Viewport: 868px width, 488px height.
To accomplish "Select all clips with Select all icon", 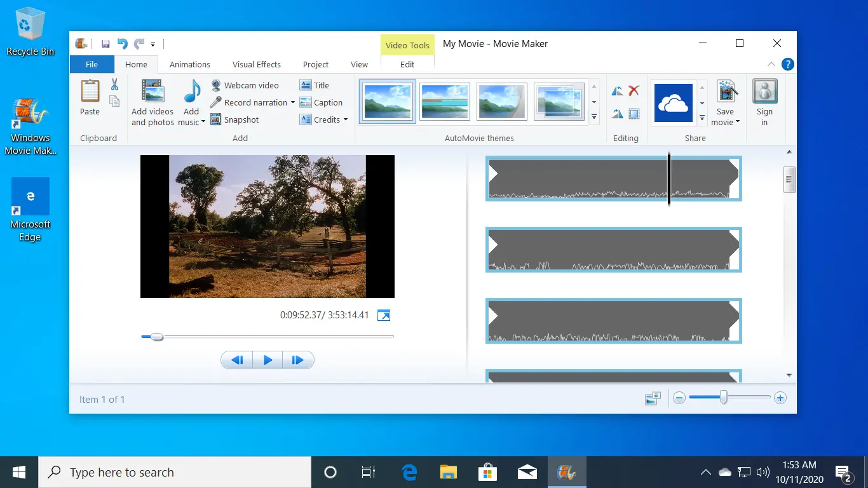I will (x=633, y=113).
